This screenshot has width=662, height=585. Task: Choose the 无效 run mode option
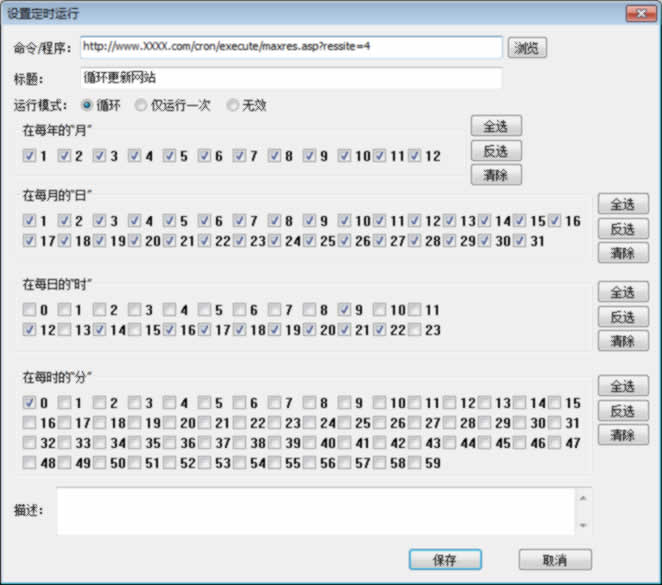pos(233,105)
